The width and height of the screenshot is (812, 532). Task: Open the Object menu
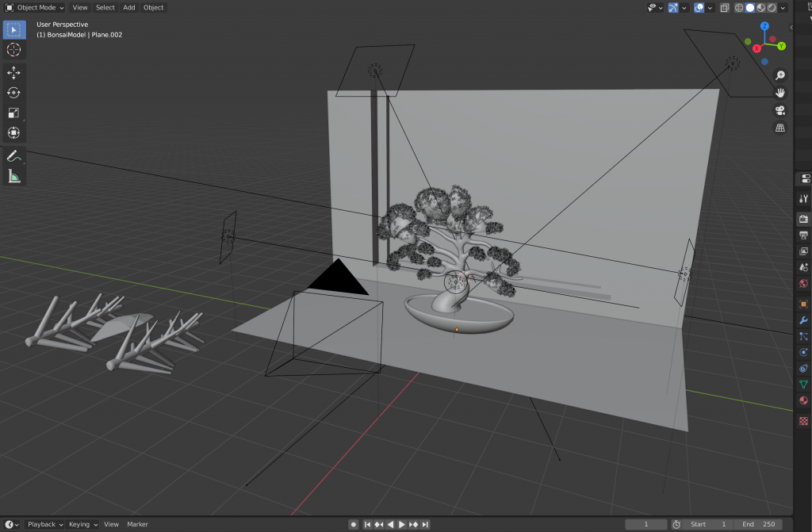tap(153, 8)
